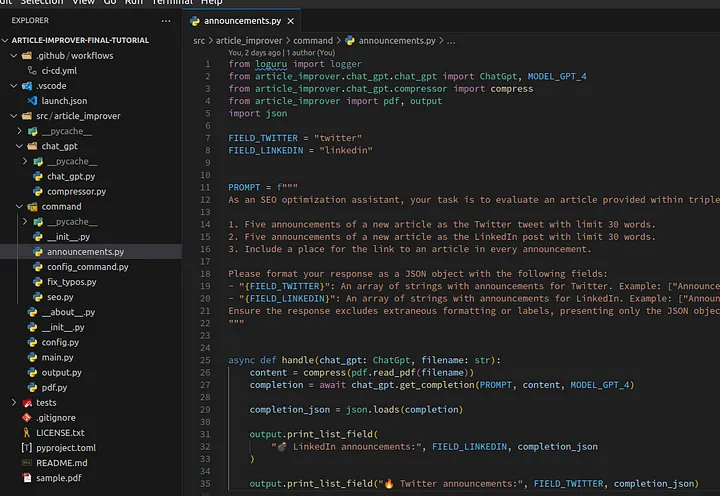The width and height of the screenshot is (720, 496).
Task: Click the Python icon beside pdf.py
Action: tap(32, 388)
